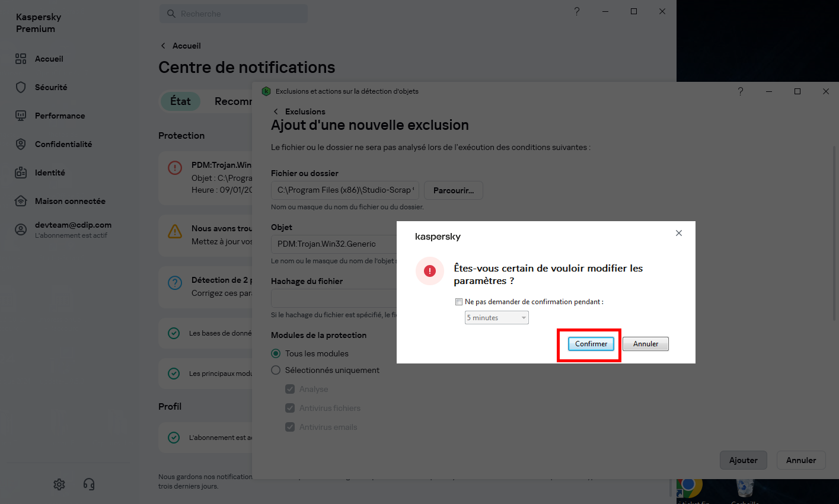Click the Chrome icon on the desktop taskbar
Viewport: 839px width, 504px height.
(688, 486)
